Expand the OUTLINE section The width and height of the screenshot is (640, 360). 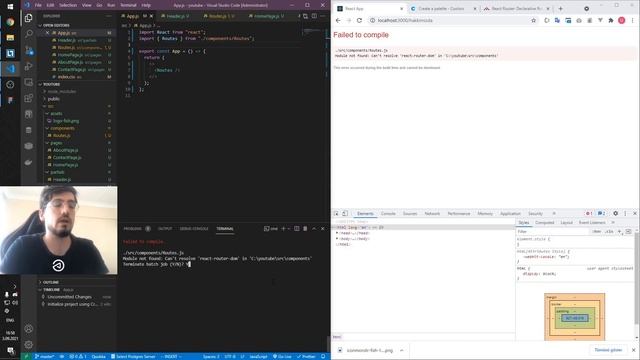point(50,282)
